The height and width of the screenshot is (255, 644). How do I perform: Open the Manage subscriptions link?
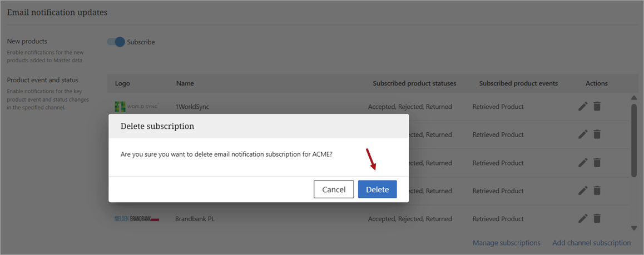tap(506, 243)
